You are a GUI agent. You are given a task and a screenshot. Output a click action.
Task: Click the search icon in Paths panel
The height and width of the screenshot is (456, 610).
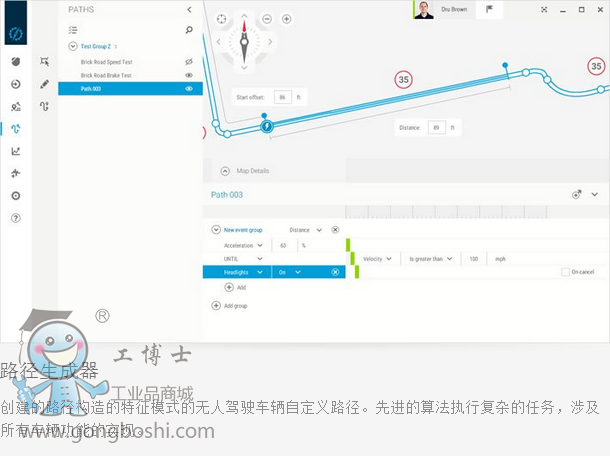189,30
